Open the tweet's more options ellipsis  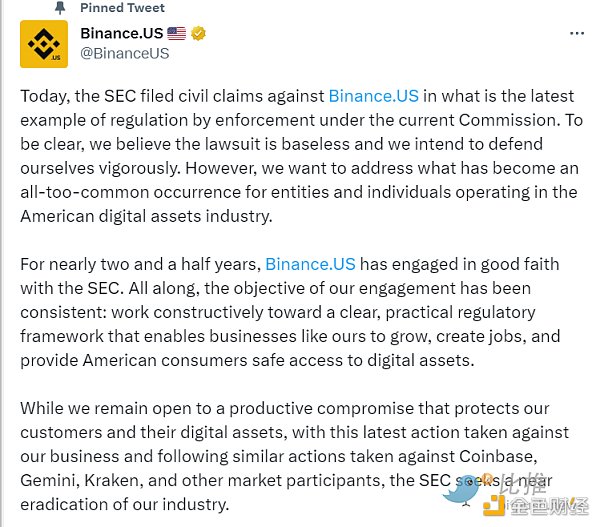click(576, 34)
